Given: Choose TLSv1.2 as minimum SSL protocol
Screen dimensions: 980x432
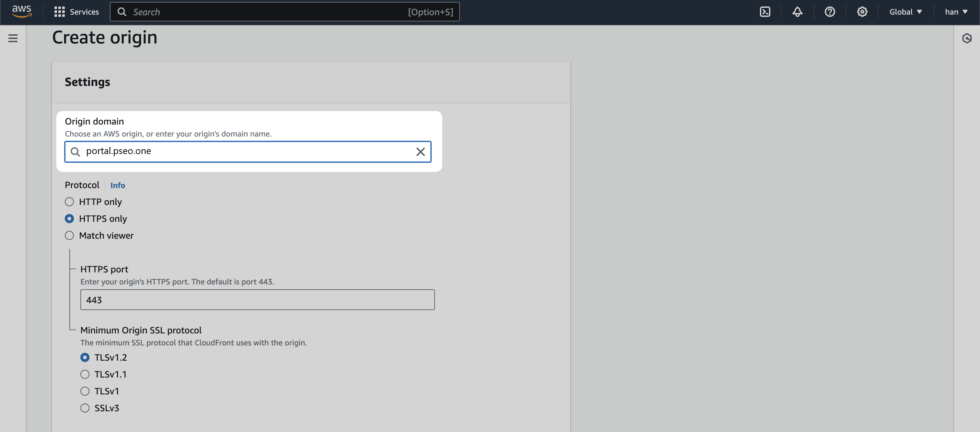Looking at the screenshot, I should point(85,357).
